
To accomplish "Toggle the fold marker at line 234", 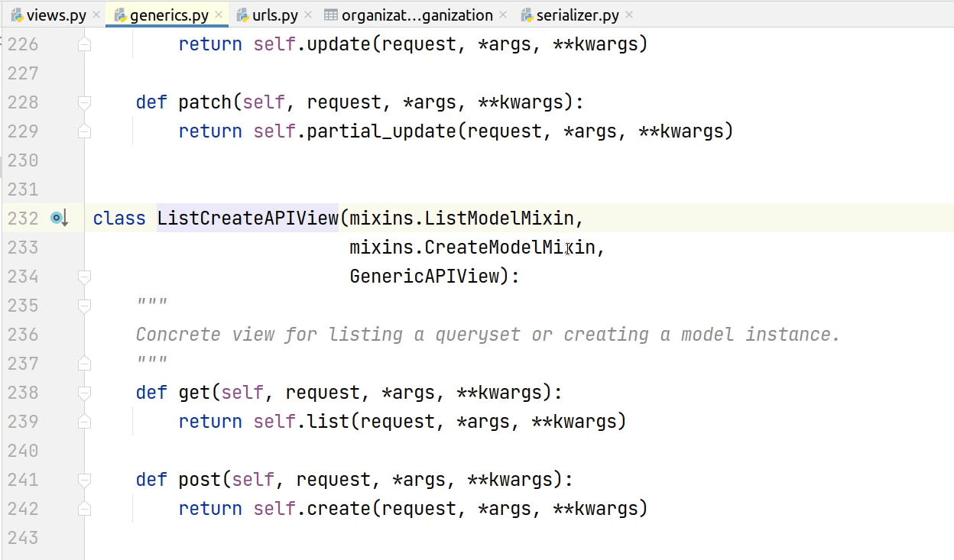I will [x=84, y=277].
